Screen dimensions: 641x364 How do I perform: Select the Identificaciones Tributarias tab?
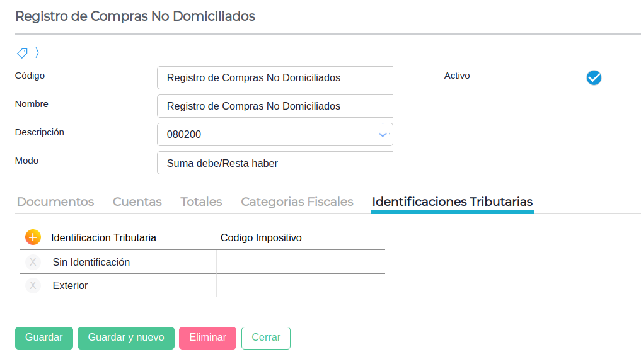tap(452, 202)
